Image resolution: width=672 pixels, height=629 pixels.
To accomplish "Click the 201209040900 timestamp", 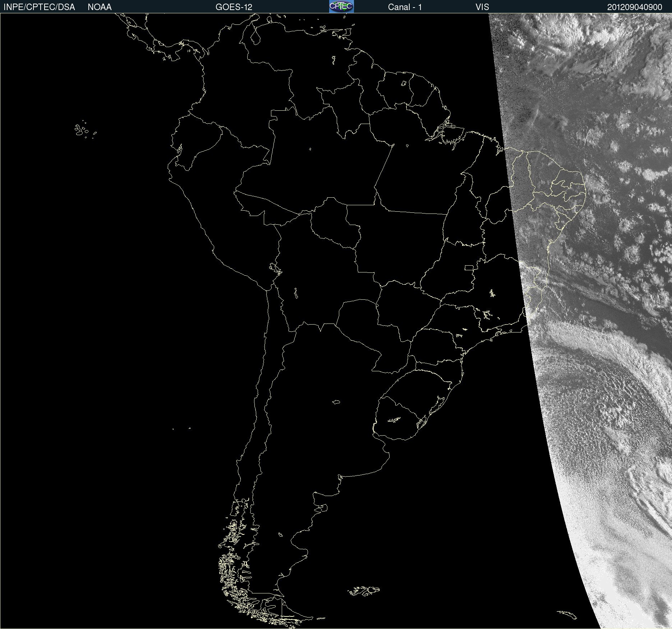I will 635,7.
